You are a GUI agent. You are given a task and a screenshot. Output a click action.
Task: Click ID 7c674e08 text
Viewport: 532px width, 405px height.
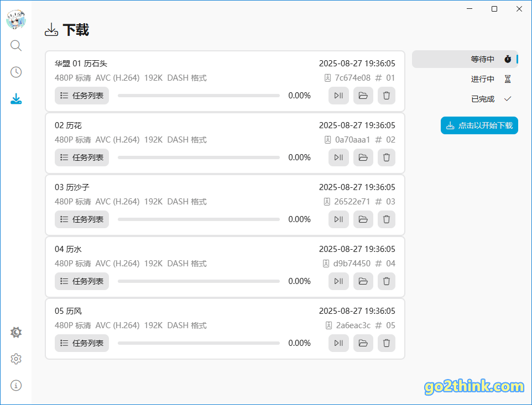click(x=352, y=78)
